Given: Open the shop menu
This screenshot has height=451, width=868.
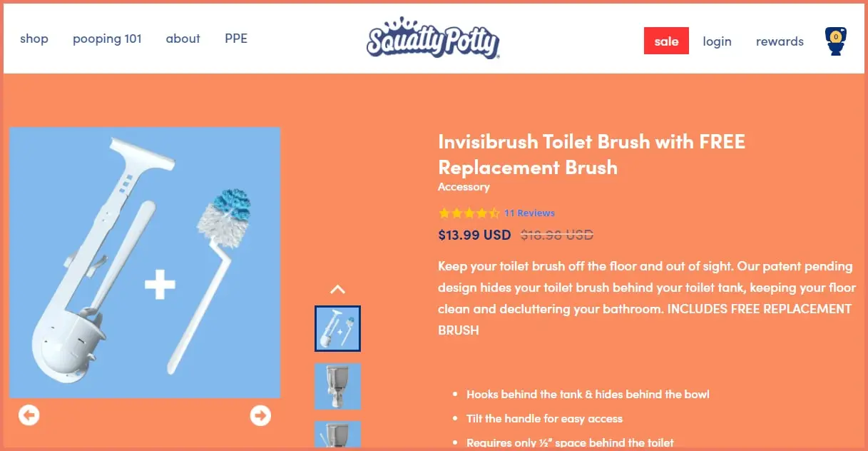Looking at the screenshot, I should (x=34, y=39).
